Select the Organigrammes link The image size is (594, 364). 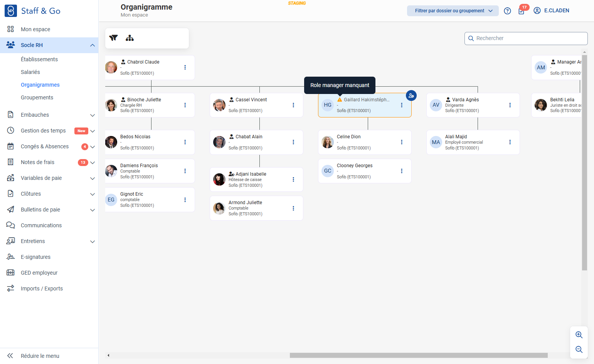click(40, 85)
